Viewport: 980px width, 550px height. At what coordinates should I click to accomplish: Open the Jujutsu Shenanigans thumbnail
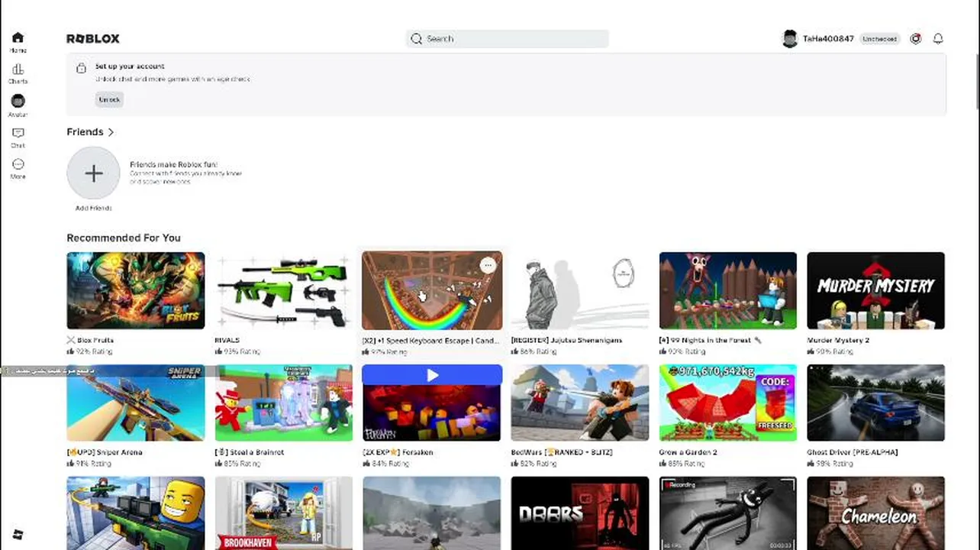click(x=580, y=290)
